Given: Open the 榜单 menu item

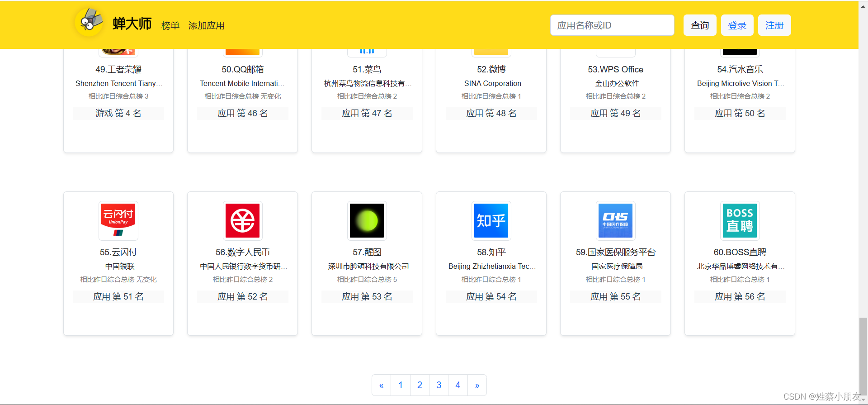Looking at the screenshot, I should tap(170, 25).
